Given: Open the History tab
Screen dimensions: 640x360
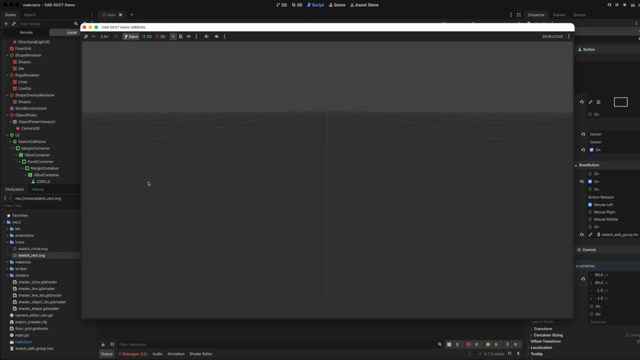Looking at the screenshot, I should (38, 189).
